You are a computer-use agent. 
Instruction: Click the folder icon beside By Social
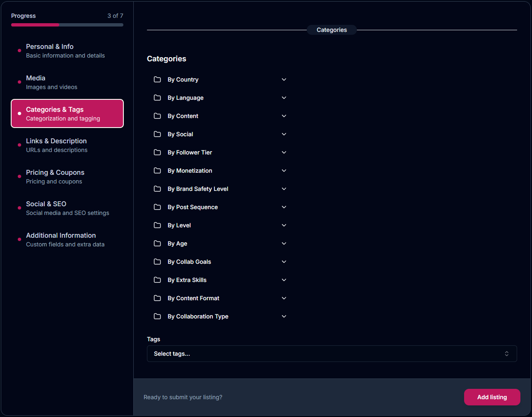pos(157,134)
